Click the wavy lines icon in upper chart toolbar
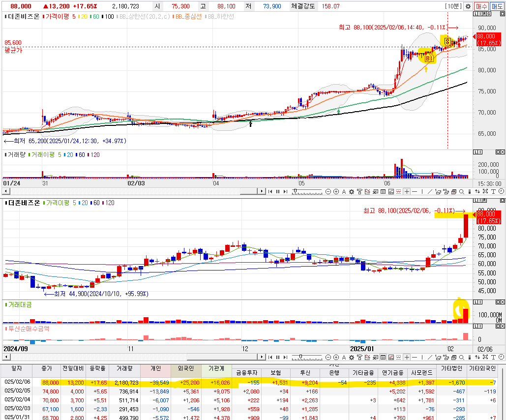Viewport: 506px width, 420px height. pos(398,191)
